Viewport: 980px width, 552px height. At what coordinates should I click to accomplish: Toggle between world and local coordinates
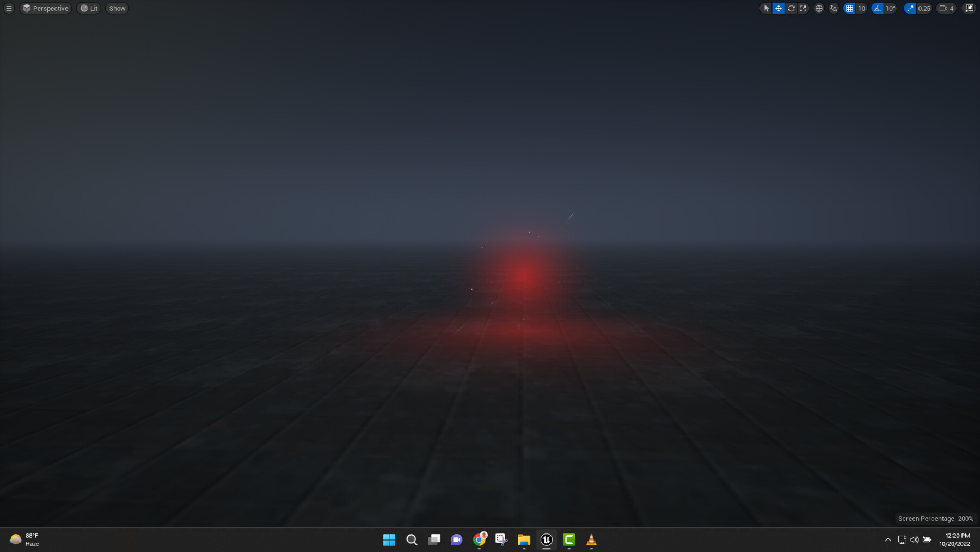pyautogui.click(x=819, y=8)
